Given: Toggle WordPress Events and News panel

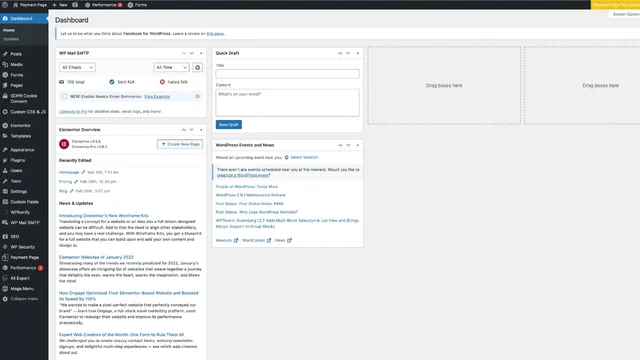Looking at the screenshot, I should click(x=358, y=145).
